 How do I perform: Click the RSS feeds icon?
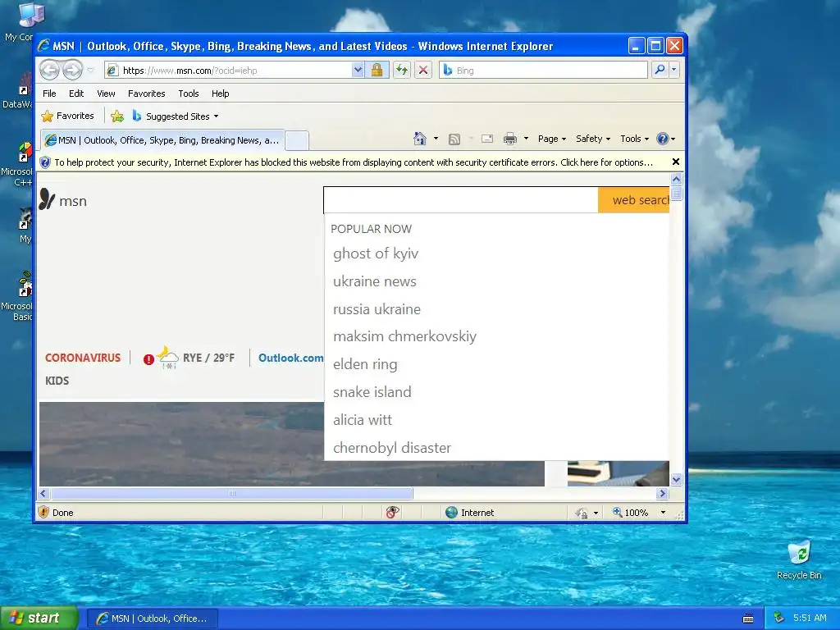[454, 139]
